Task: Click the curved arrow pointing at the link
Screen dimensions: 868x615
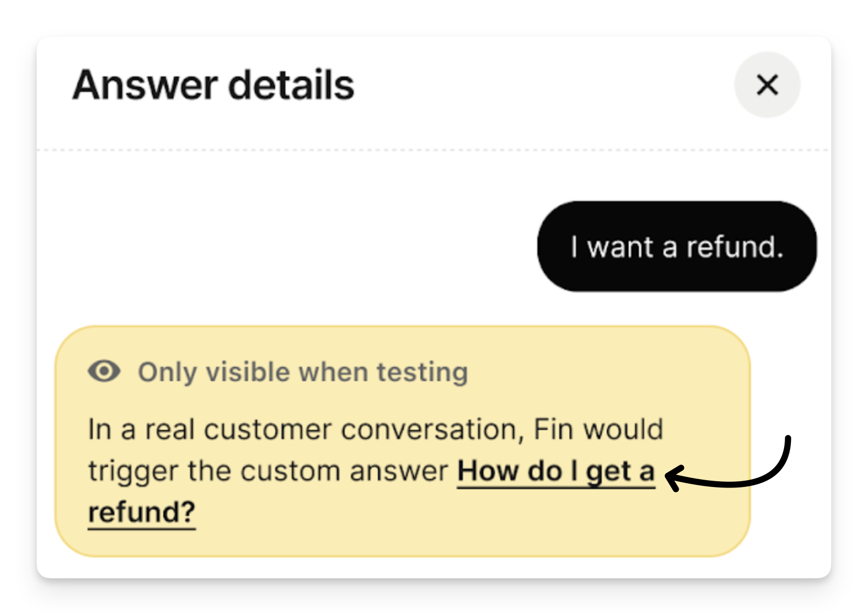Action: pyautogui.click(x=756, y=475)
